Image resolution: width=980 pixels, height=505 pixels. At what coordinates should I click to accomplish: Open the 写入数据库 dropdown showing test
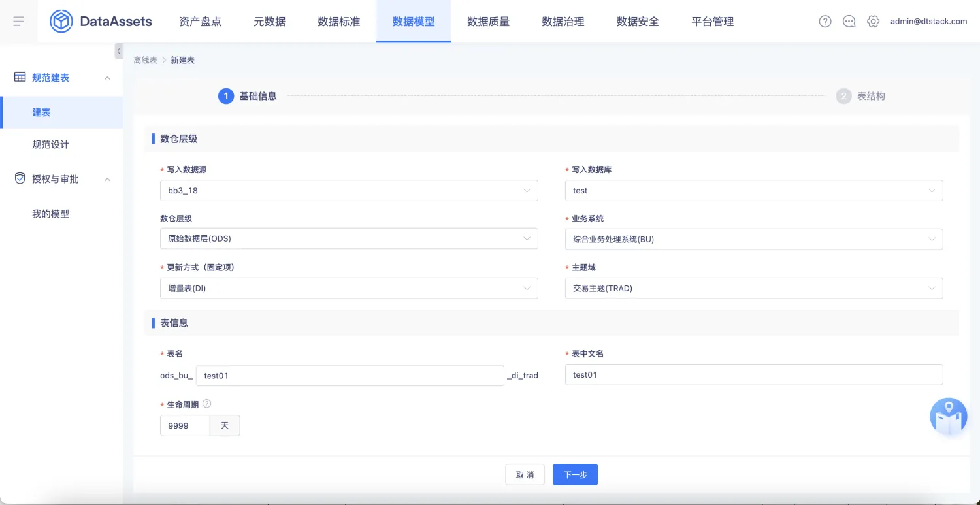(x=754, y=190)
